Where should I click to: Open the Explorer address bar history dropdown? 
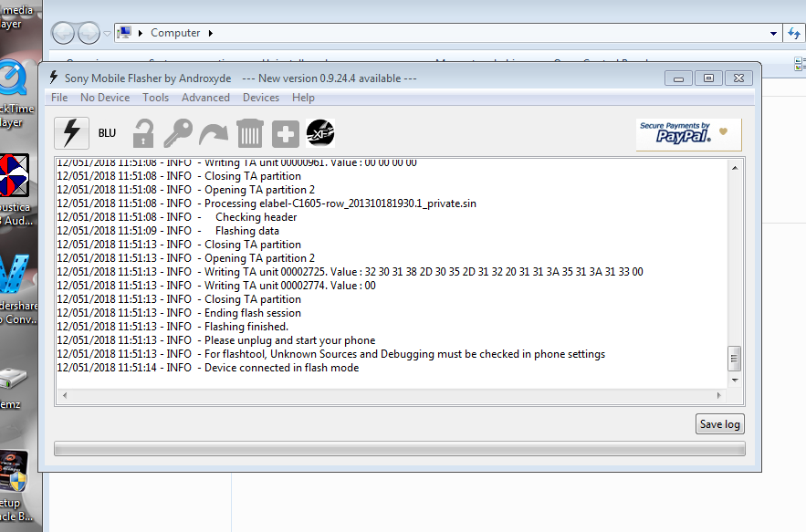point(773,34)
